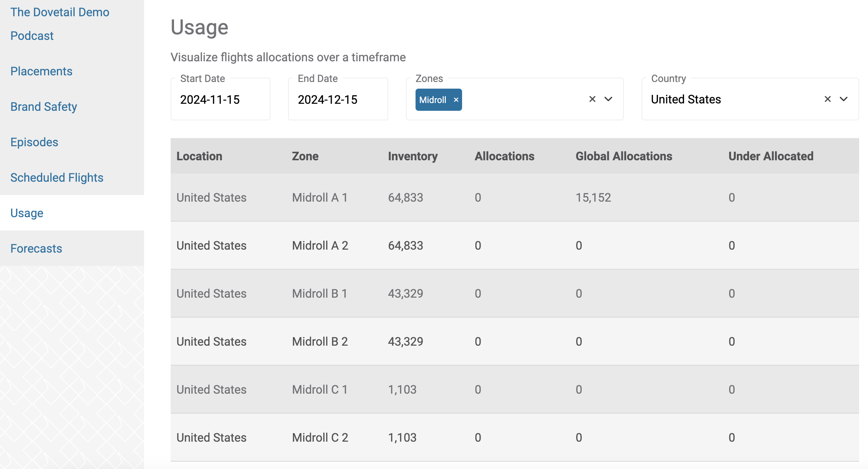Screen dimensions: 868x469
Task: Navigate to Episodes
Action: pyautogui.click(x=34, y=142)
